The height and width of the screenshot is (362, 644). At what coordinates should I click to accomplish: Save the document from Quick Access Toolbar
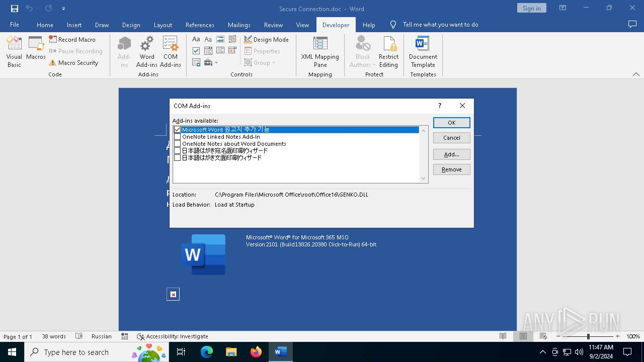(x=14, y=9)
